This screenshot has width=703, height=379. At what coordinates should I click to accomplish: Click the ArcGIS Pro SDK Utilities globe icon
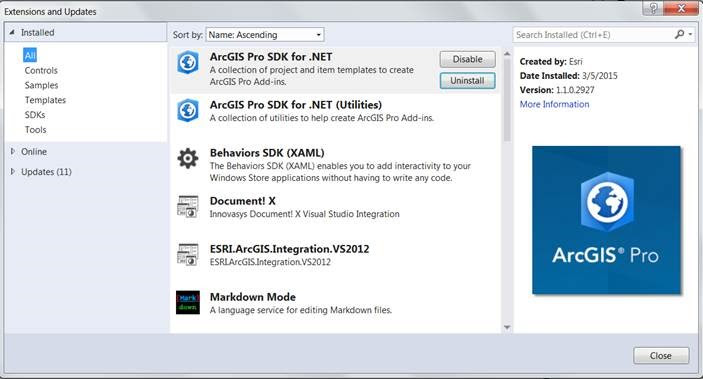[188, 110]
